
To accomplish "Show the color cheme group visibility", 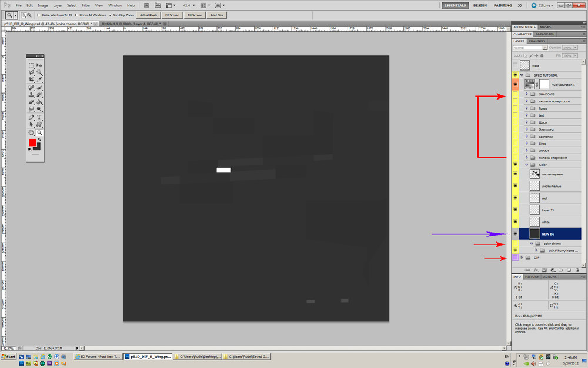I will [515, 243].
